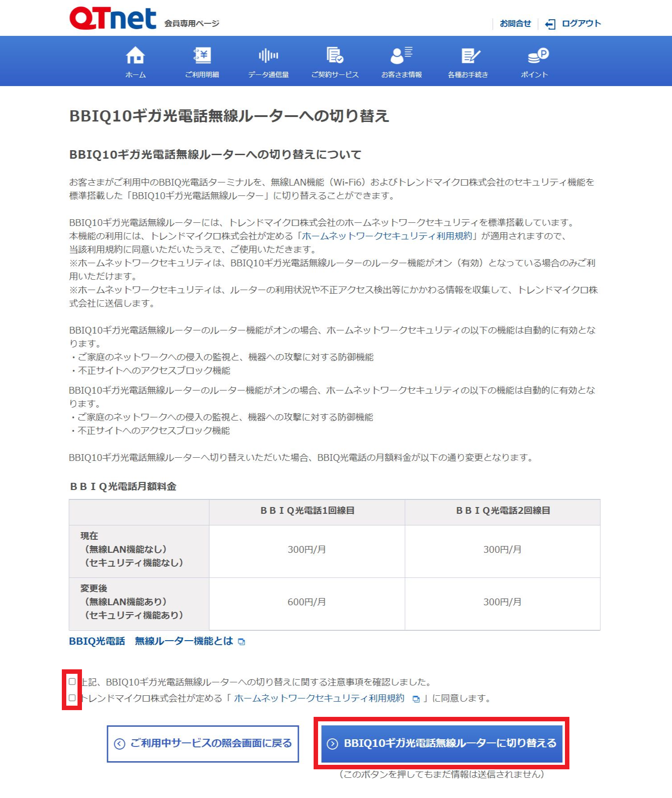The width and height of the screenshot is (672, 798).
Task: Select データ通信量 menu label
Action: coord(268,75)
